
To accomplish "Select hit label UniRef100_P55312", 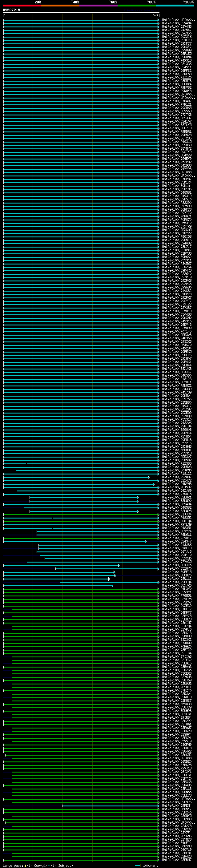I will coord(177,223).
